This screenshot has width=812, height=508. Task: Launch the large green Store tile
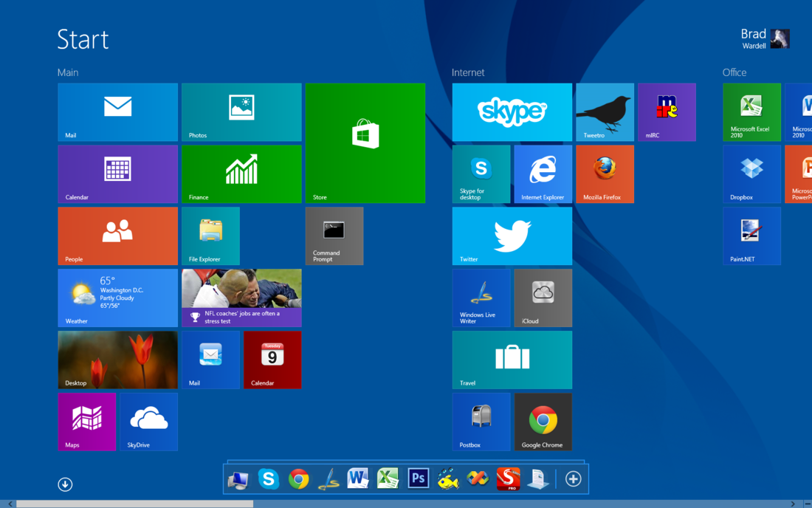pos(365,143)
